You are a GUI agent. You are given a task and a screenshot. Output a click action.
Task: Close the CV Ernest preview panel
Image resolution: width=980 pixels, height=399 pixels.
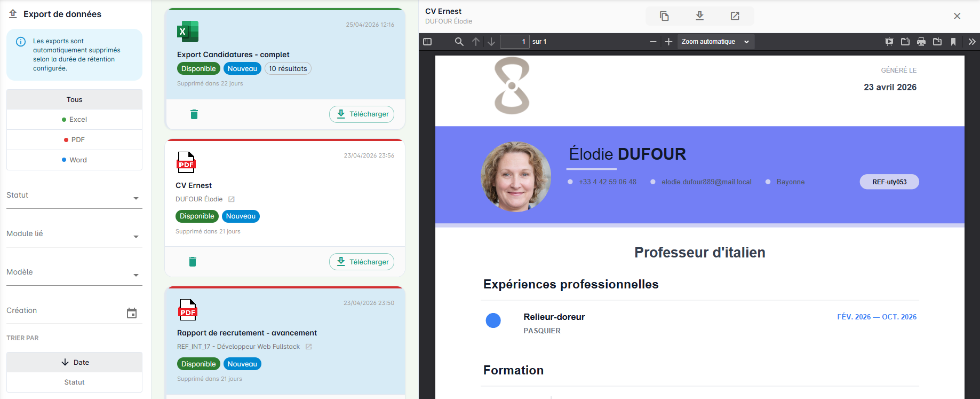pos(957,16)
